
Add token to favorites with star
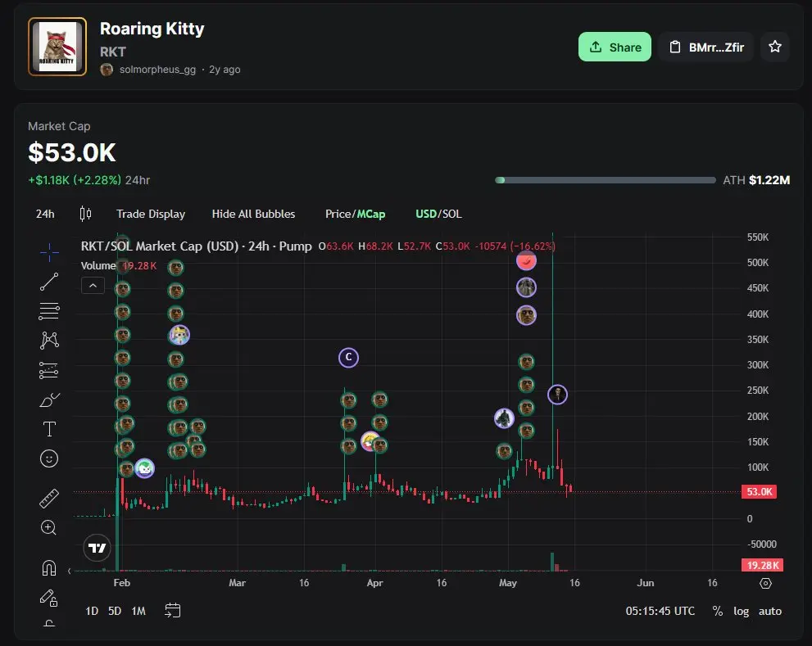click(x=774, y=47)
